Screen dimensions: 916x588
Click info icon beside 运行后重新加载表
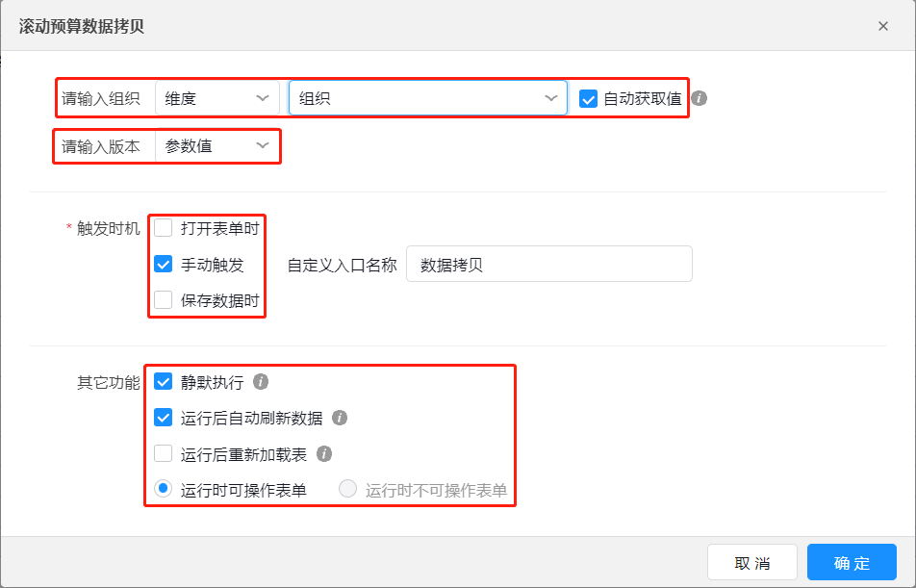[x=324, y=453]
